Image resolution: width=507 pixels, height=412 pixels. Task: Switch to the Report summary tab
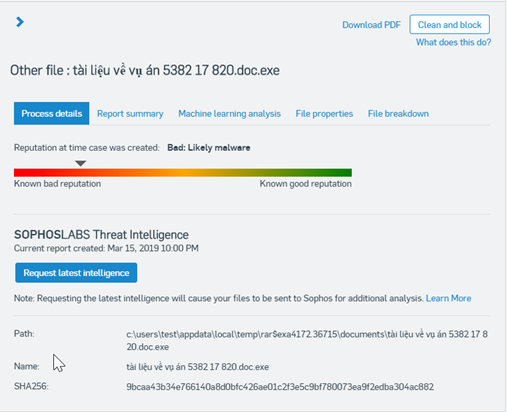pyautogui.click(x=130, y=114)
